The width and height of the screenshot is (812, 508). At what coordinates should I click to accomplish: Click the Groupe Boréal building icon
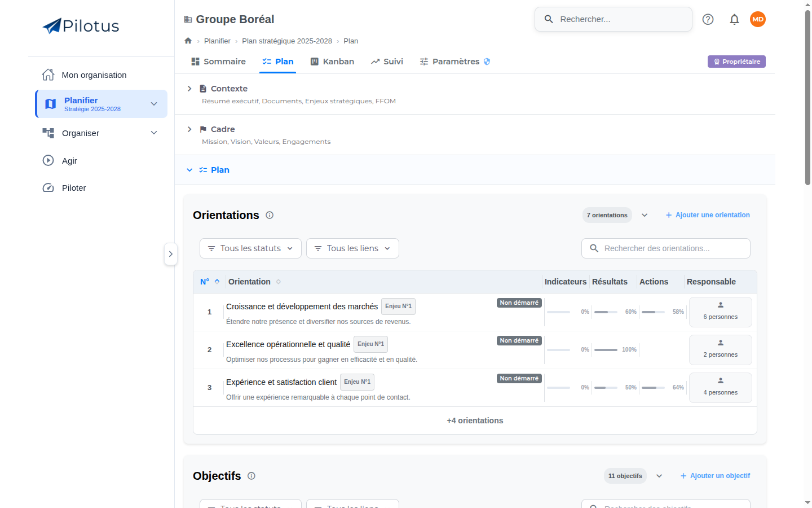tap(188, 19)
